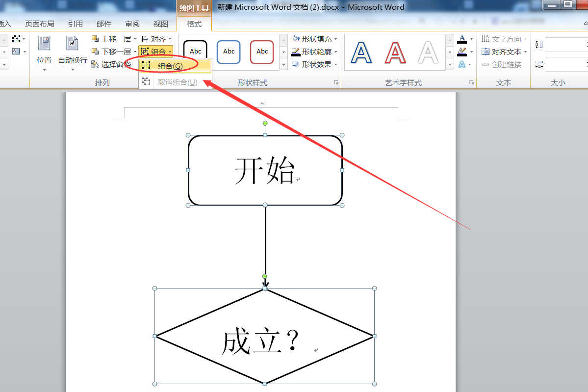Click the shape height icon
Viewport: 588px width, 392px height.
(x=539, y=45)
